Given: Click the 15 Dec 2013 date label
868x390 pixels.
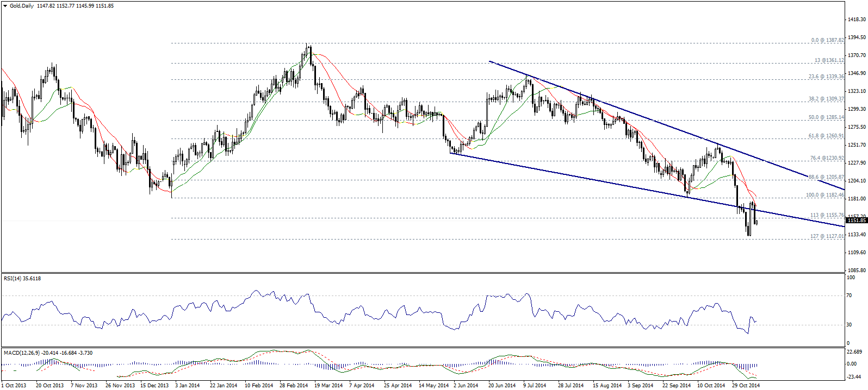Looking at the screenshot, I should point(154,386).
